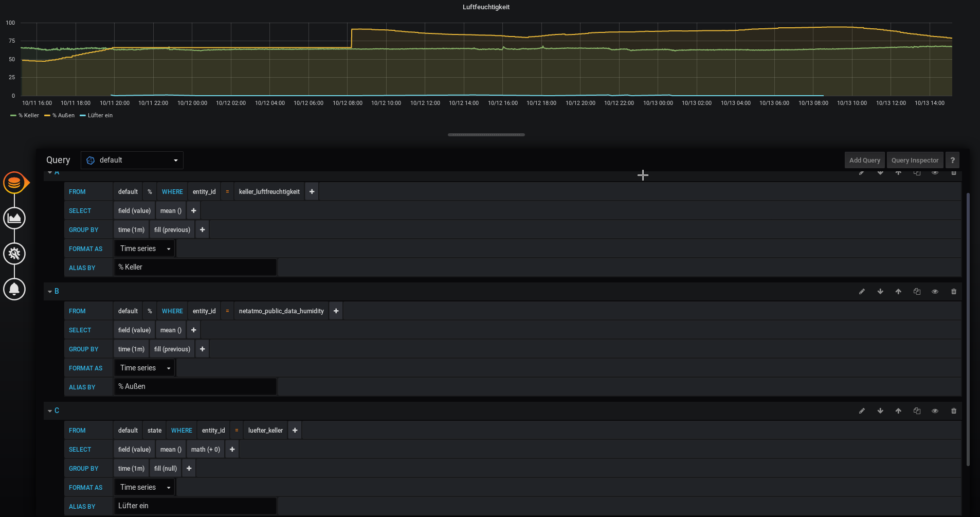980x517 pixels.
Task: Open the default datasource dropdown
Action: (x=132, y=160)
